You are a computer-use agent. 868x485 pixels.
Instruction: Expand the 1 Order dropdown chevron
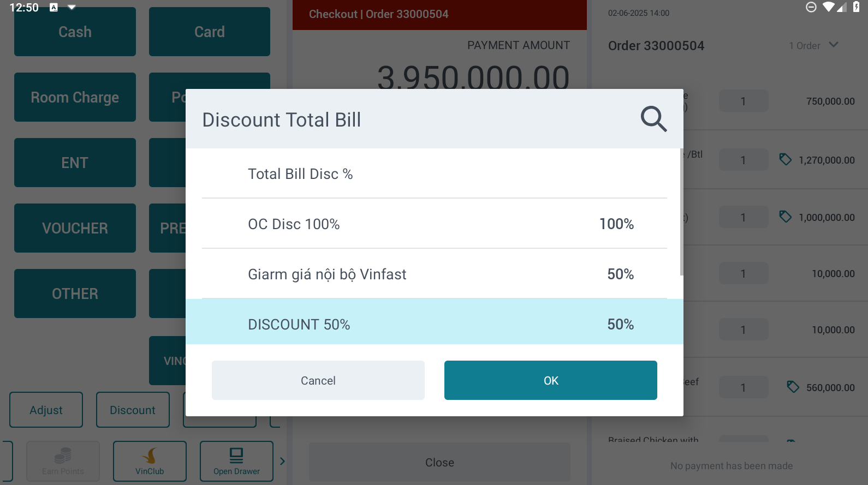[833, 45]
